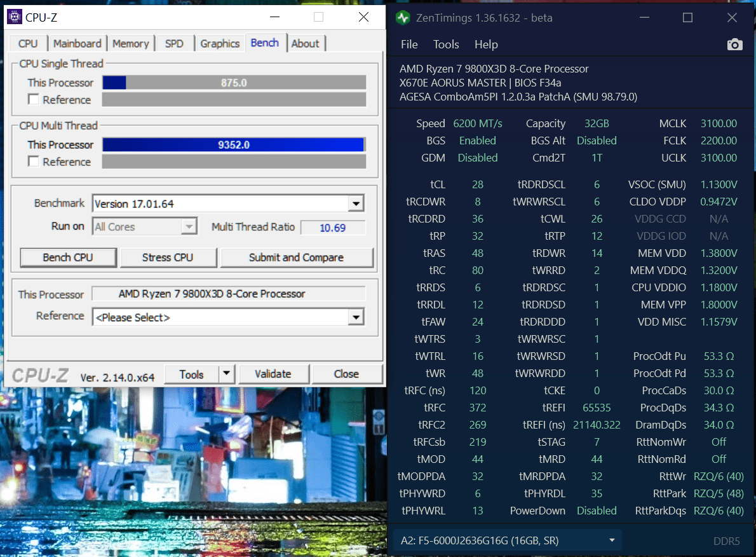
Task: Click the Multi Thread Ratio field
Action: [332, 228]
